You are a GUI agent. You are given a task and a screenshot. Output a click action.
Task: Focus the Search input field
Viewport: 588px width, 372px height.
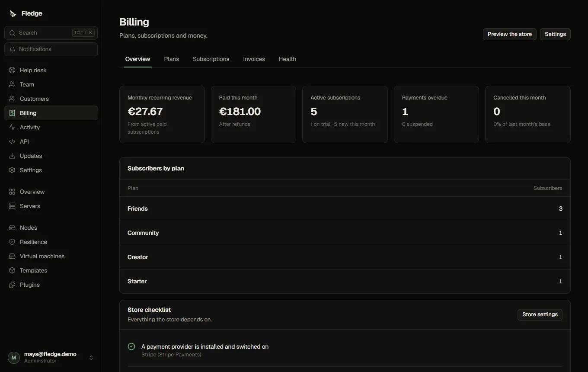(51, 33)
